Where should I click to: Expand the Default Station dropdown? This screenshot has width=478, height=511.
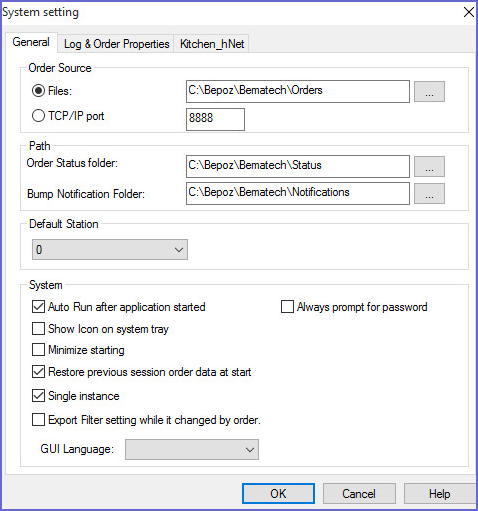point(110,249)
